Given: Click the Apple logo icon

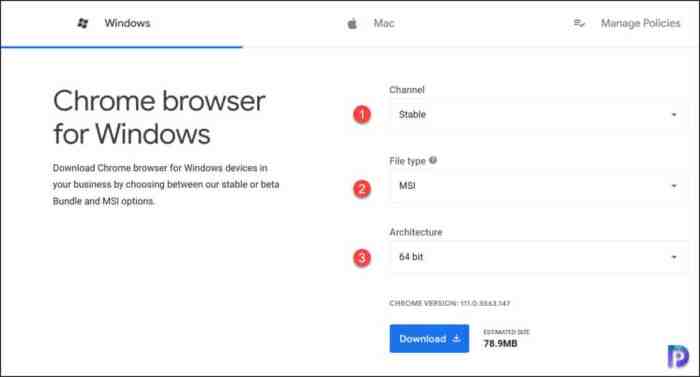Looking at the screenshot, I should [352, 23].
